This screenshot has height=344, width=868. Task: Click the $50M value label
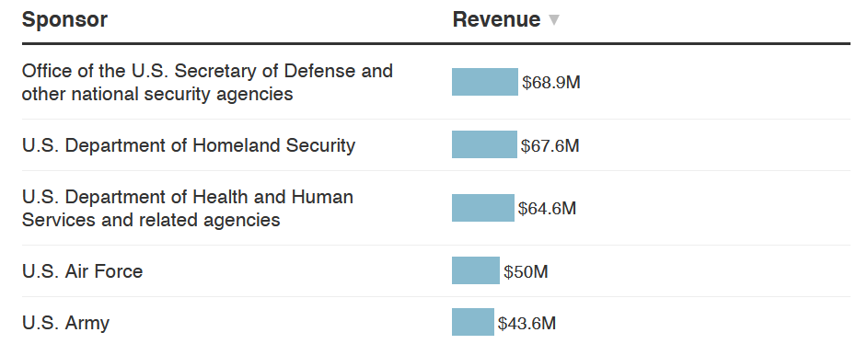526,271
